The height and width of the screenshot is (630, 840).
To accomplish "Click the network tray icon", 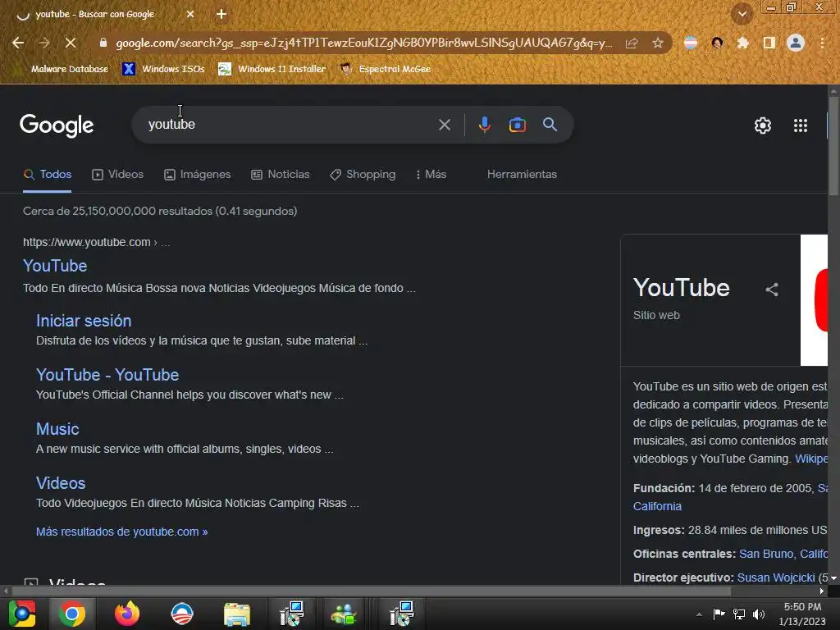I will (739, 614).
